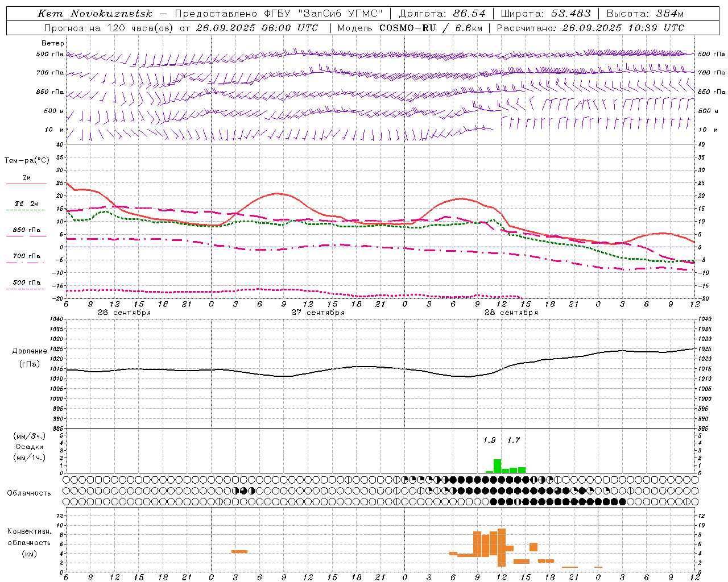Image resolution: width=728 pixels, height=582 pixels.
Task: Click the 27 сентября date label
Action: point(317,313)
